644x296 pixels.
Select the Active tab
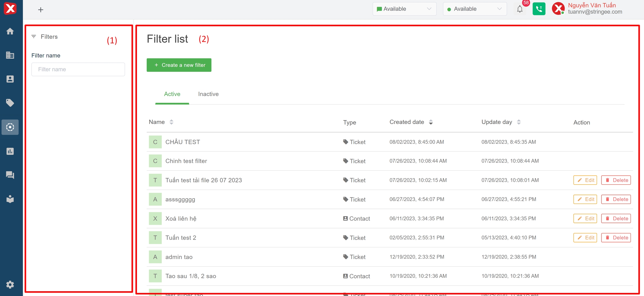pyautogui.click(x=172, y=94)
